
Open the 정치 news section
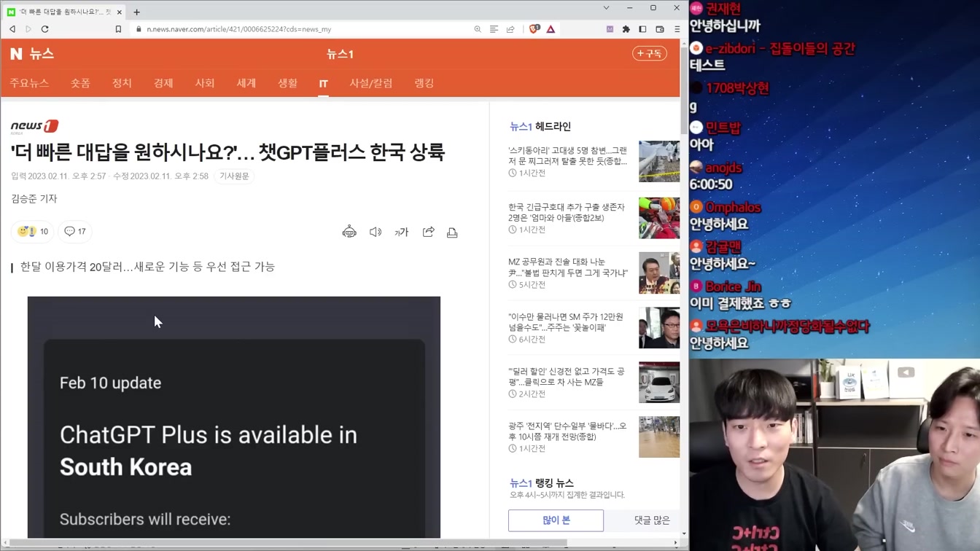[122, 83]
